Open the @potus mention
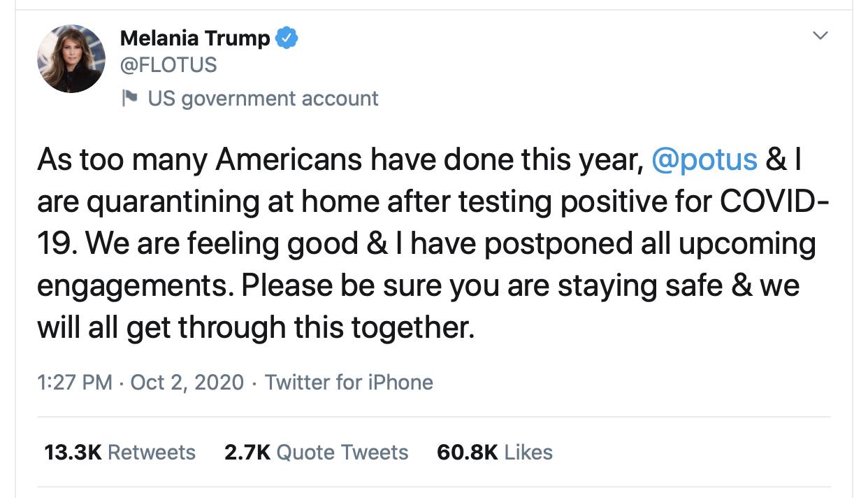This screenshot has width=868, height=498. 704,159
